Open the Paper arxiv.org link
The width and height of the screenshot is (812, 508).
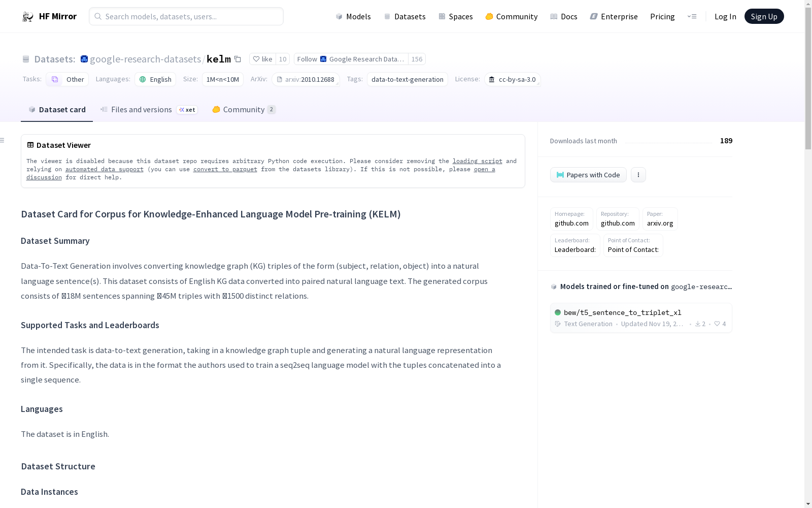[660, 219]
